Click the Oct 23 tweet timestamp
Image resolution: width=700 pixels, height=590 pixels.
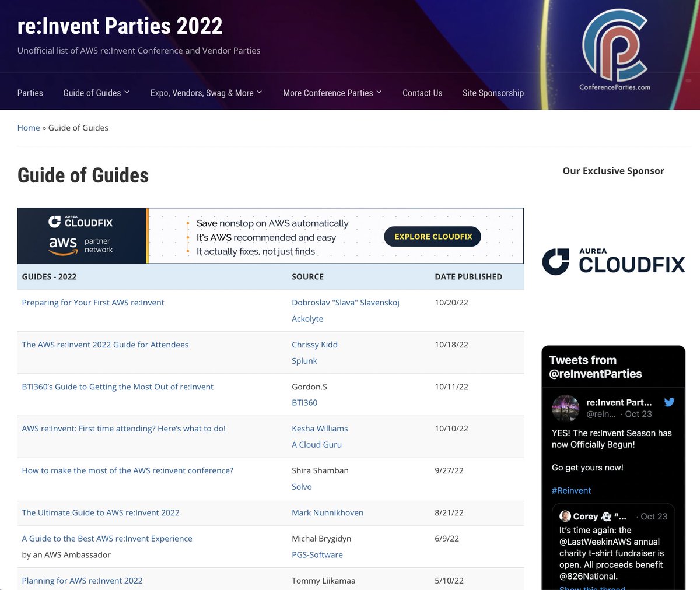pyautogui.click(x=638, y=414)
